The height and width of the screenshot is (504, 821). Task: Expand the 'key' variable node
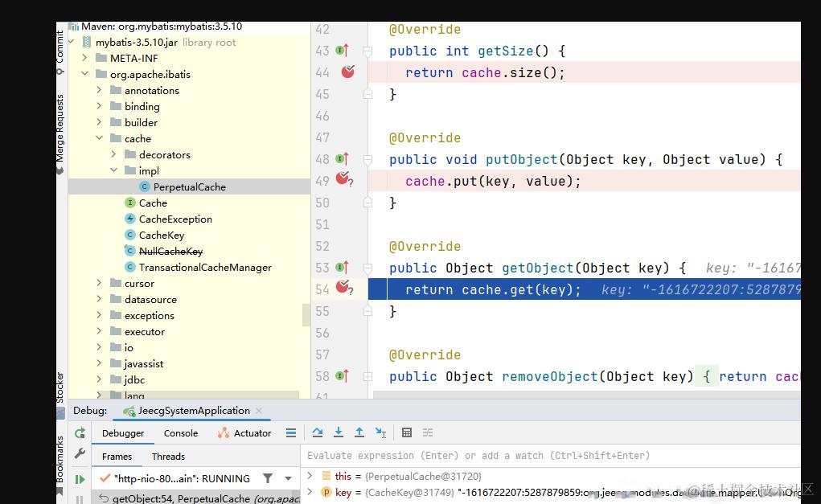[310, 491]
